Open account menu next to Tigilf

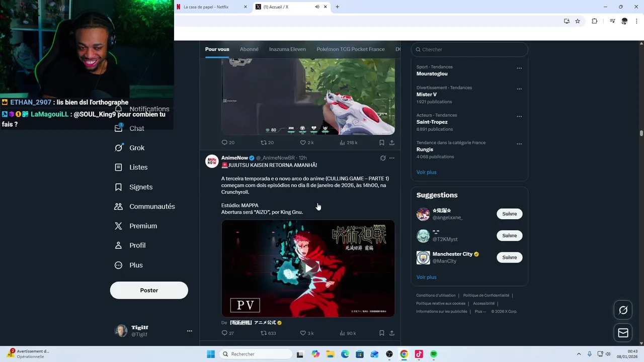point(190,331)
